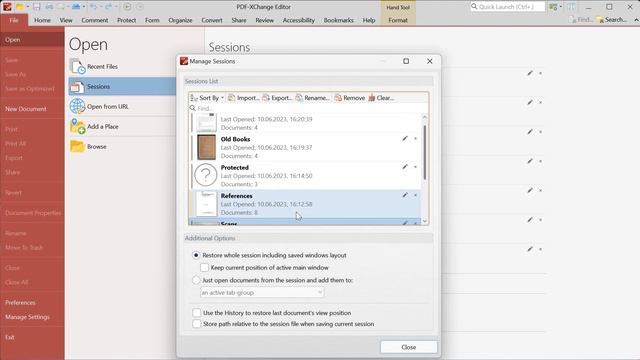
Task: Click the pencil edit icon for Protected session
Action: 405,167
